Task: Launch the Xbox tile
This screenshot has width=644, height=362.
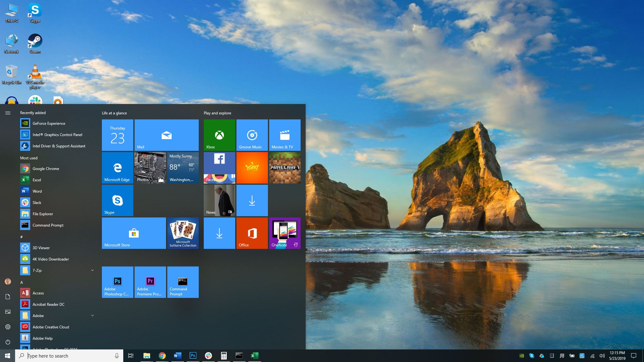Action: point(219,135)
